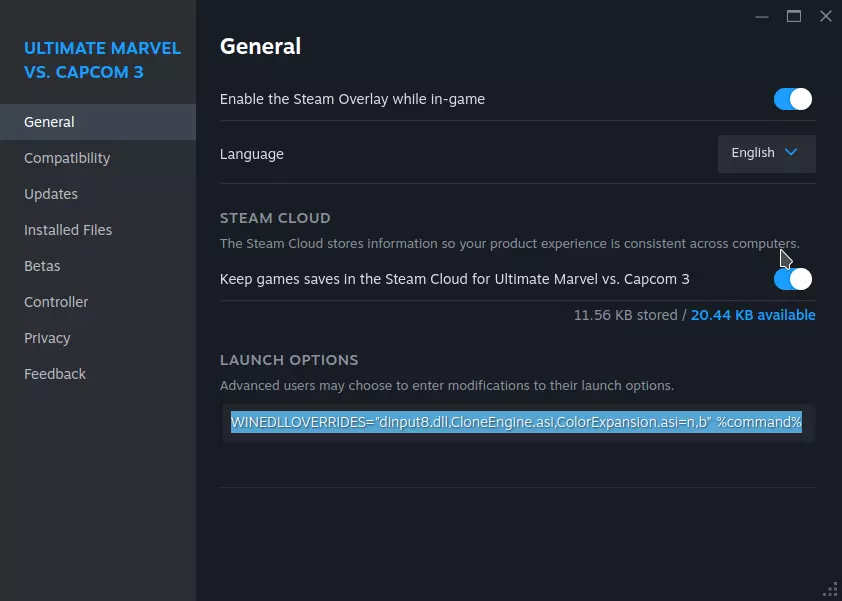Open the Betas section
Screen dimensions: 842x601
[98, 266]
